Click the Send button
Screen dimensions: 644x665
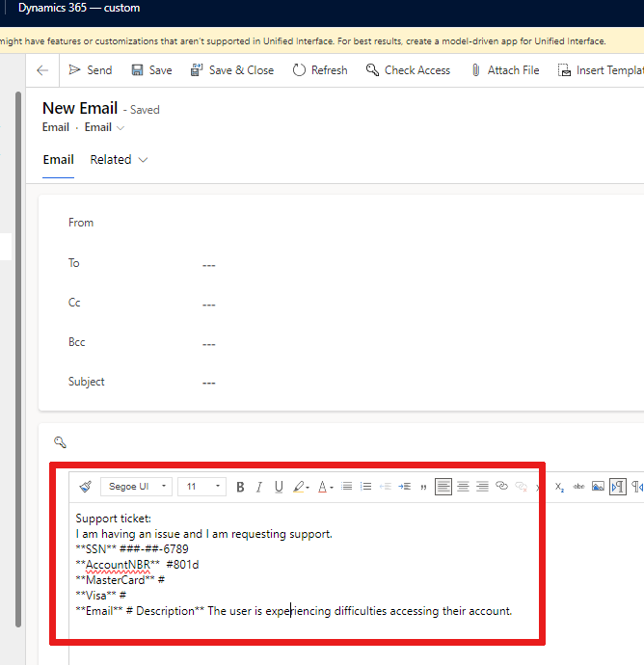91,70
